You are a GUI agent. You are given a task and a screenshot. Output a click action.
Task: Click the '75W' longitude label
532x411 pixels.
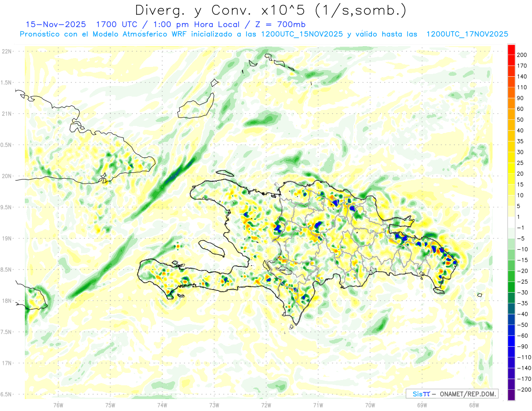(110, 405)
